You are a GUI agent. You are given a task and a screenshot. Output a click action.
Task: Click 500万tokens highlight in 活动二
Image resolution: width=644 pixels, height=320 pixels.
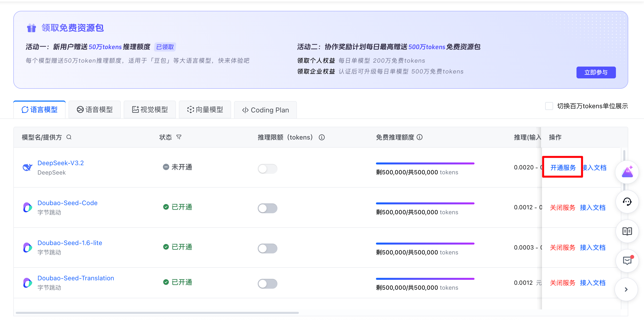(x=427, y=47)
